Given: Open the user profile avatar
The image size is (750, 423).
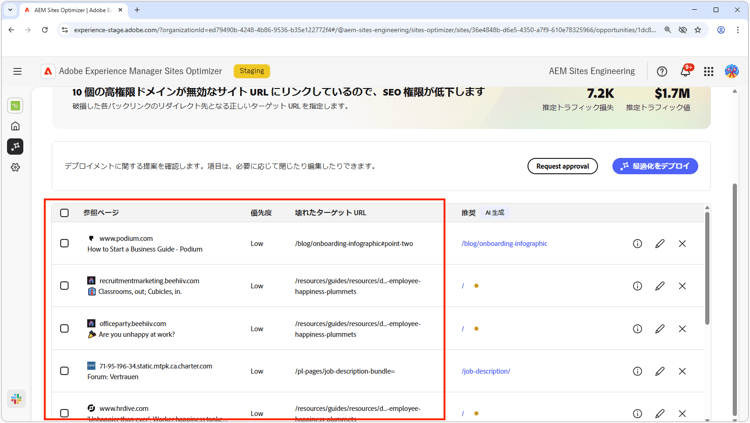Looking at the screenshot, I should click(732, 71).
